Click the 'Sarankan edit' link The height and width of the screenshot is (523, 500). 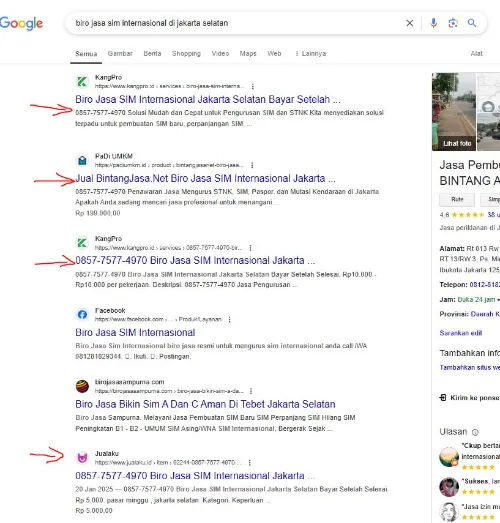coord(461,333)
